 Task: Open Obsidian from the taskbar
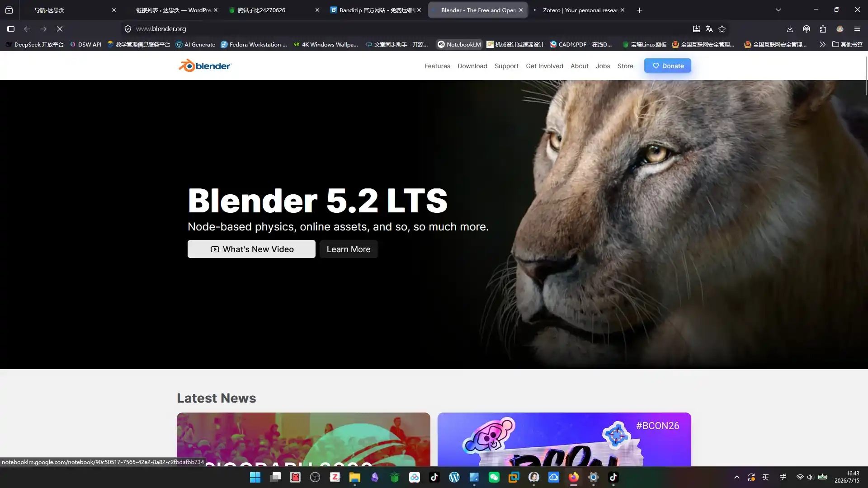375,477
